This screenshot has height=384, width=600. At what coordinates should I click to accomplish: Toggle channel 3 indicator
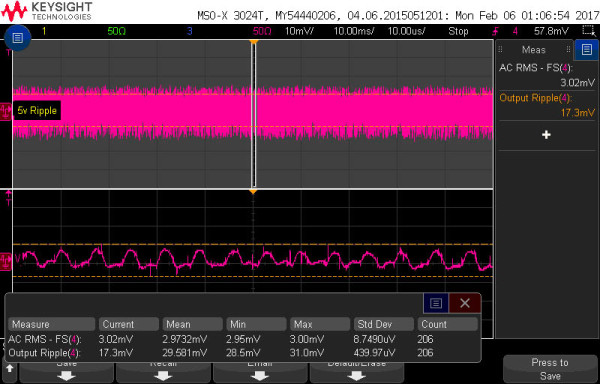point(189,31)
